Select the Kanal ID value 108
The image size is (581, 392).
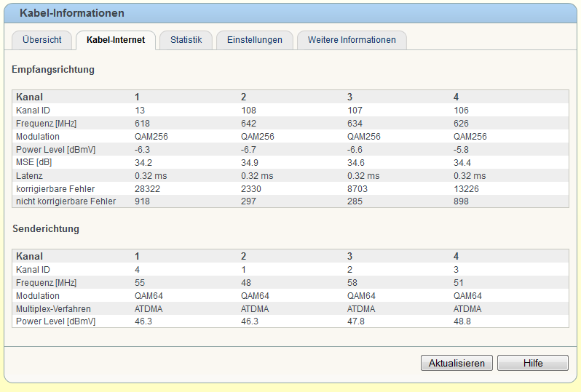pos(248,110)
